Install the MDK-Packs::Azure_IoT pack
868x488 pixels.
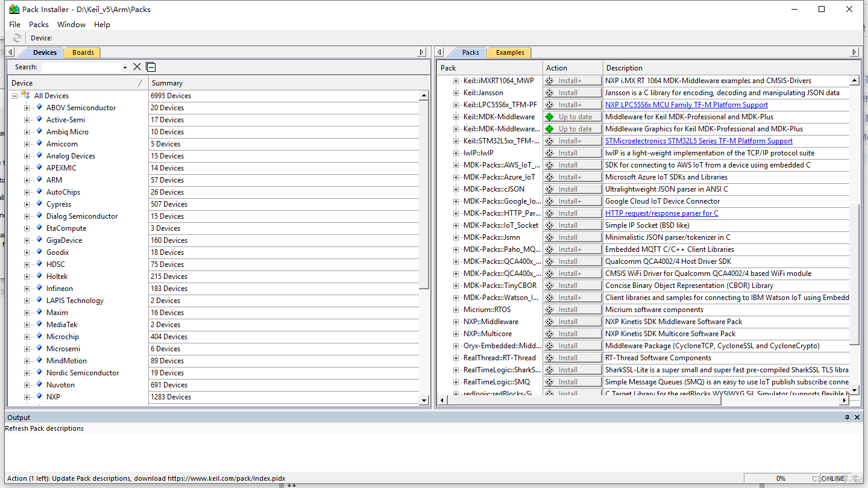[x=573, y=177]
